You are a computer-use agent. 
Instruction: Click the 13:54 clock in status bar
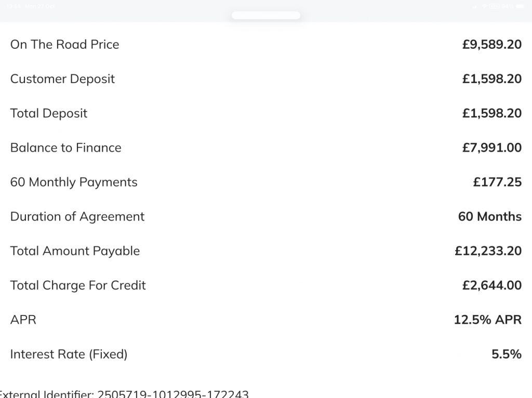[13, 6]
